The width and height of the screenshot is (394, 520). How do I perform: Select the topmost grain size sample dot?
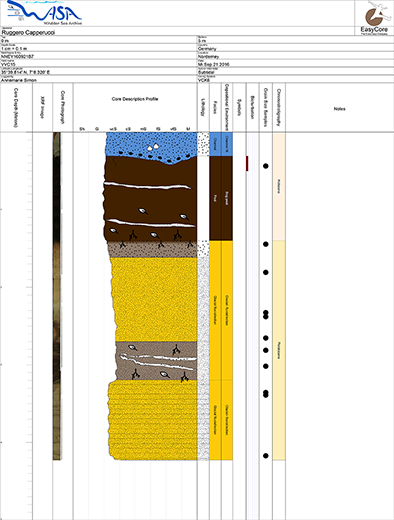(x=266, y=166)
